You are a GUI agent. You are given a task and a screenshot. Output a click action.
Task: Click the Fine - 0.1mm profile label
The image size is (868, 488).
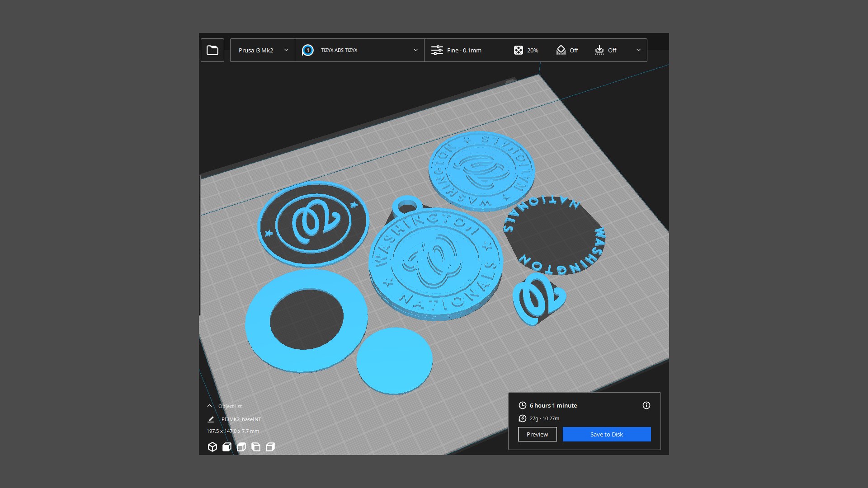[464, 50]
